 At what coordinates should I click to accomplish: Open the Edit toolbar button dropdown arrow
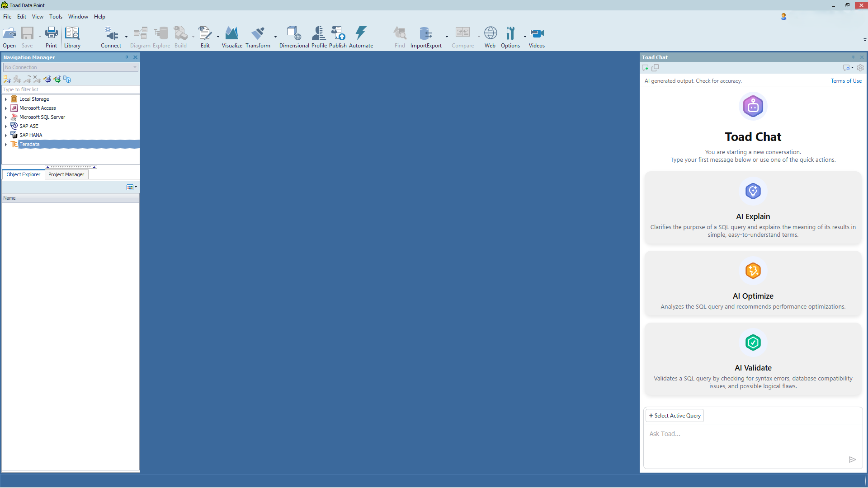(218, 37)
